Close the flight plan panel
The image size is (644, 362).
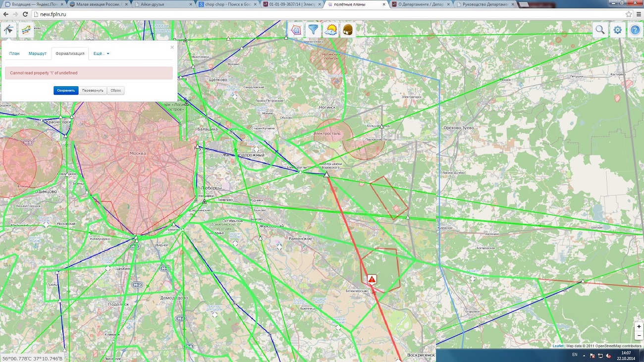click(172, 48)
